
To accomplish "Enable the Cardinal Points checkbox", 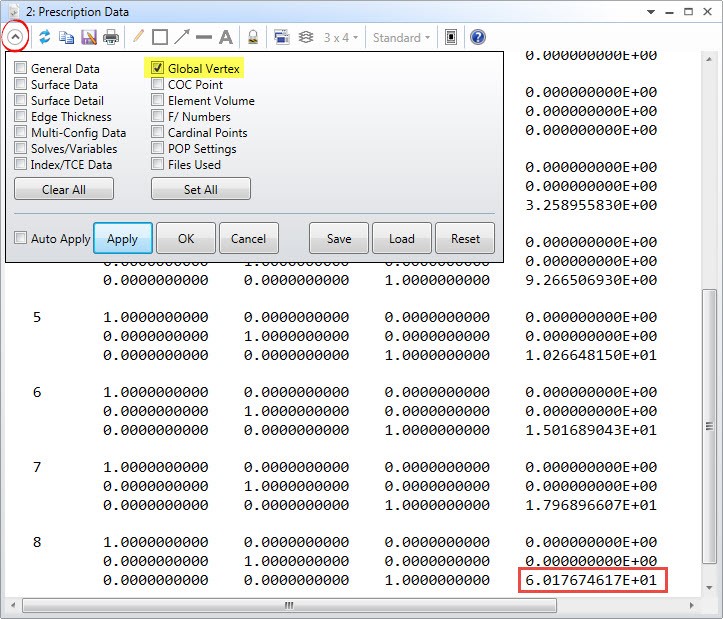I will tap(157, 132).
